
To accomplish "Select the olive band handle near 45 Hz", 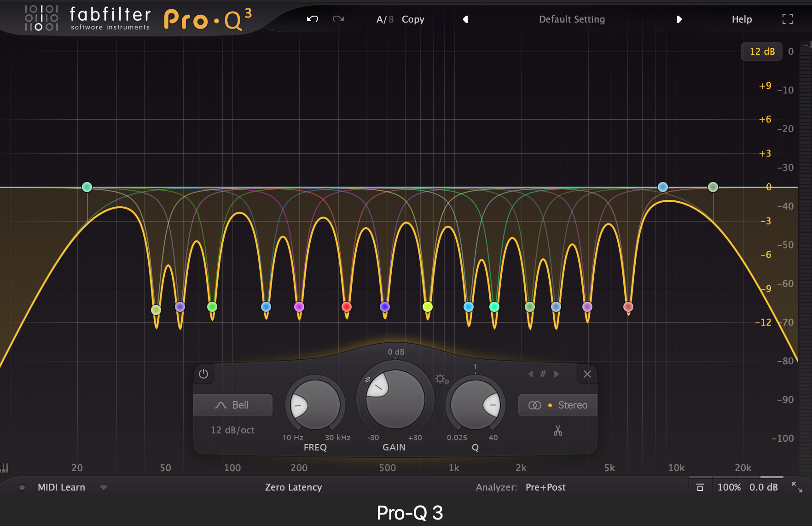I will click(x=156, y=310).
